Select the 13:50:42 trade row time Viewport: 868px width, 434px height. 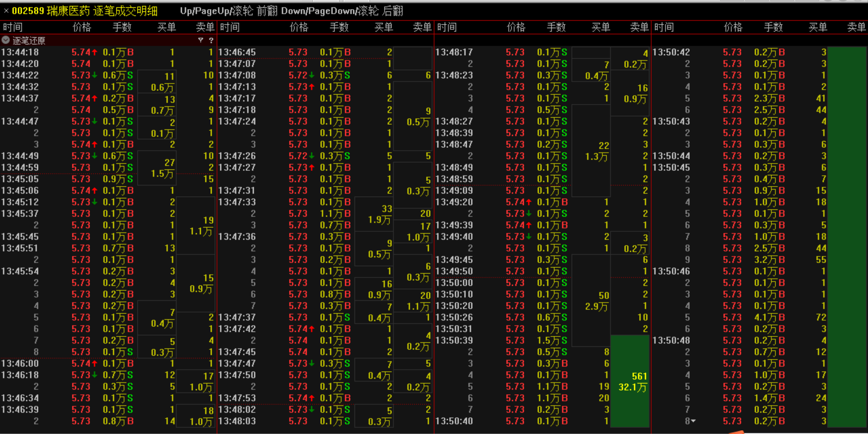pos(671,52)
